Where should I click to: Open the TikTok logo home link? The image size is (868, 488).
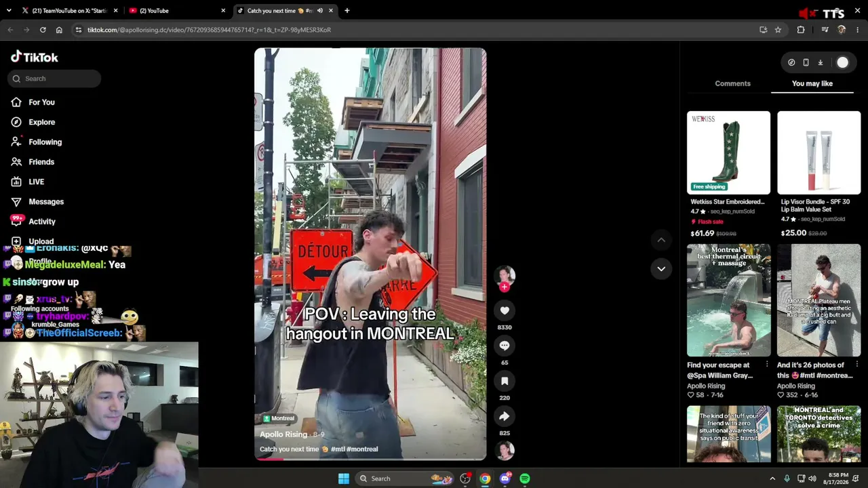(x=35, y=57)
